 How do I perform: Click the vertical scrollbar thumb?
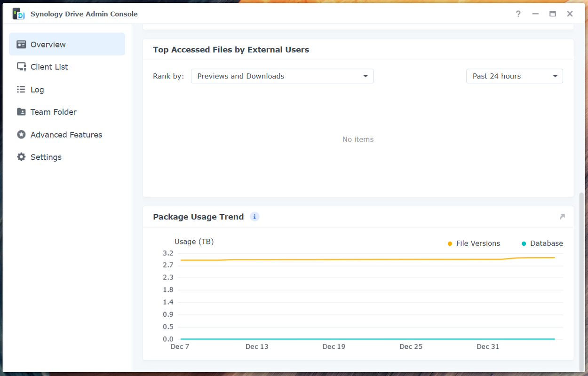pos(581,281)
